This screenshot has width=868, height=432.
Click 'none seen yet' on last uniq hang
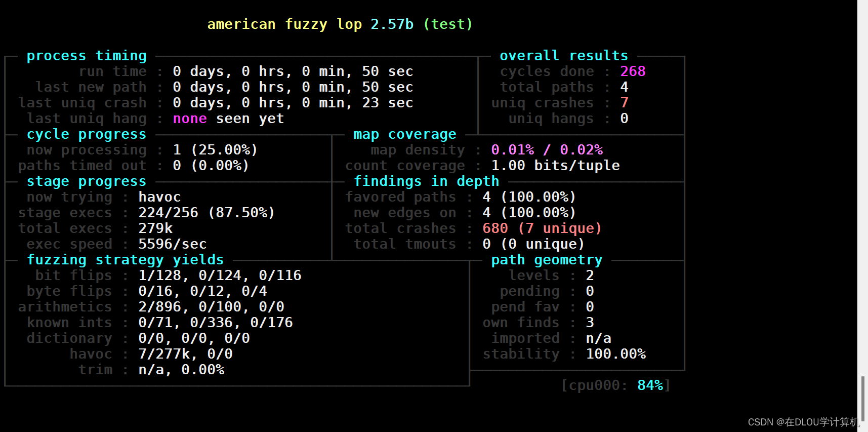click(228, 119)
